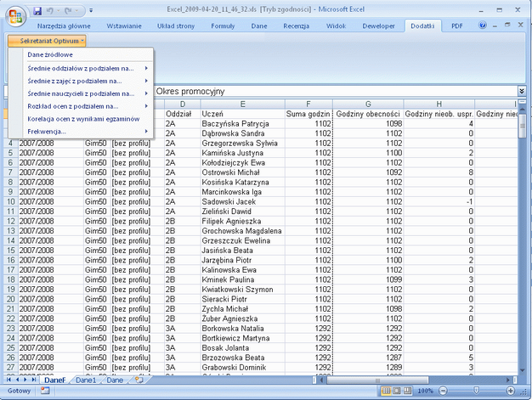Expand Średnie oddziałów z podziałem na submenu

(81, 69)
